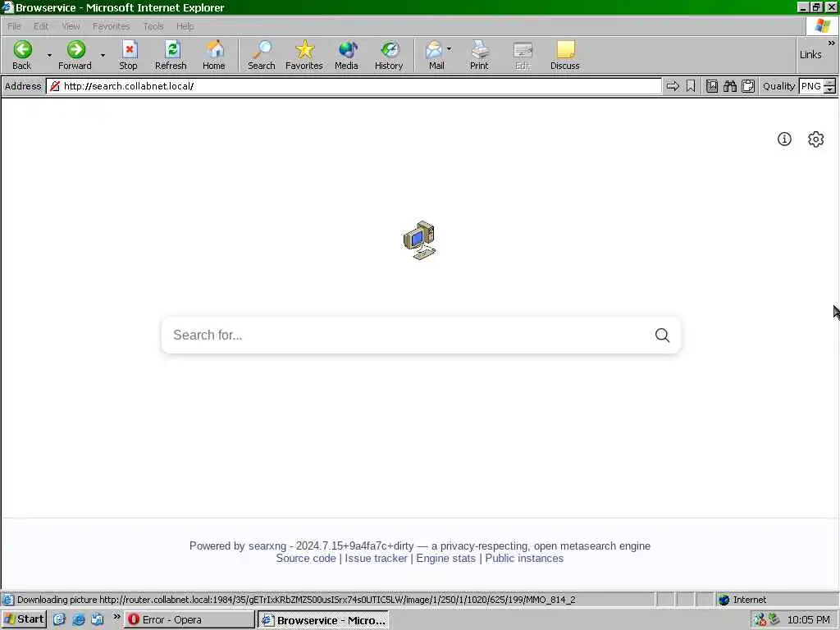Viewport: 840px width, 630px height.
Task: Click the address bar URL field
Action: click(x=354, y=86)
